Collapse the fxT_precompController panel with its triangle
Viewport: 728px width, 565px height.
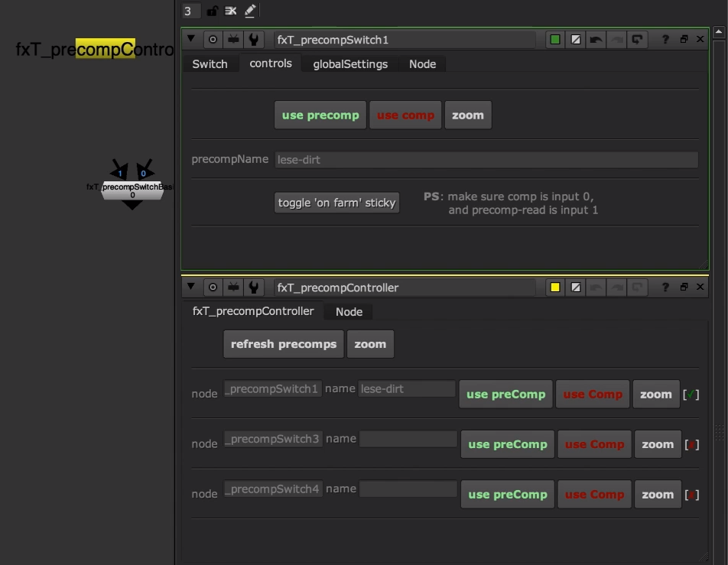pyautogui.click(x=190, y=287)
